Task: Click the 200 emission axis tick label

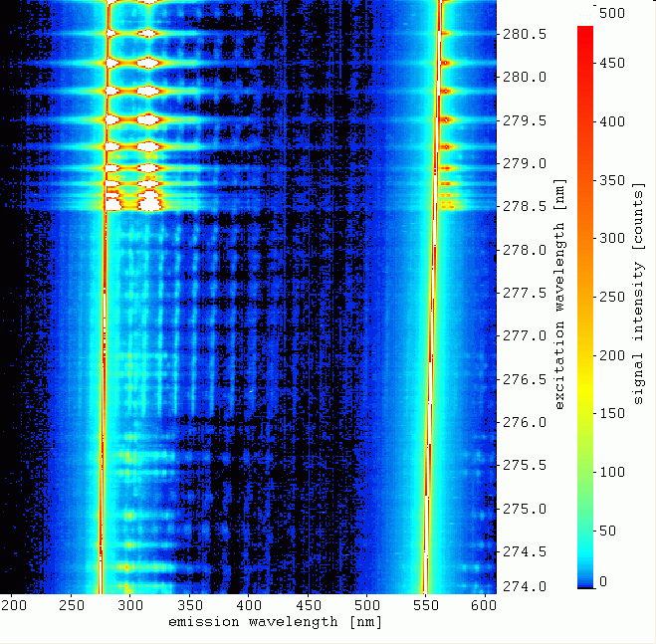Action: [x=13, y=604]
